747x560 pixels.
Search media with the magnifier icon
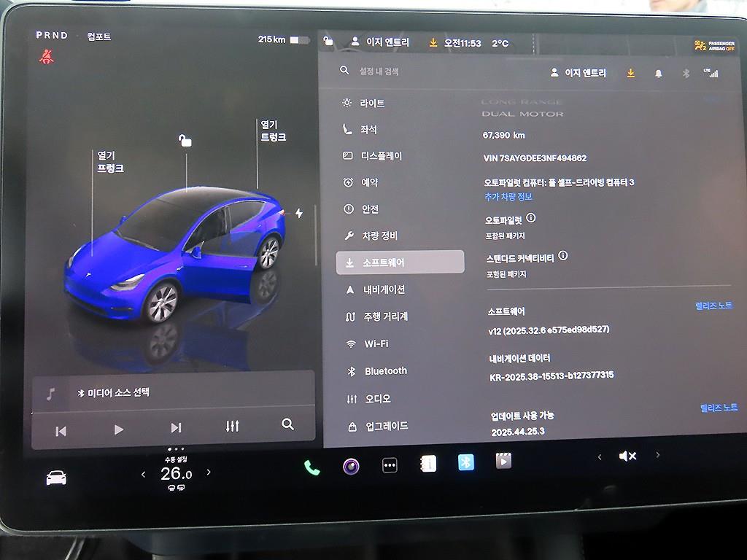pos(287,424)
